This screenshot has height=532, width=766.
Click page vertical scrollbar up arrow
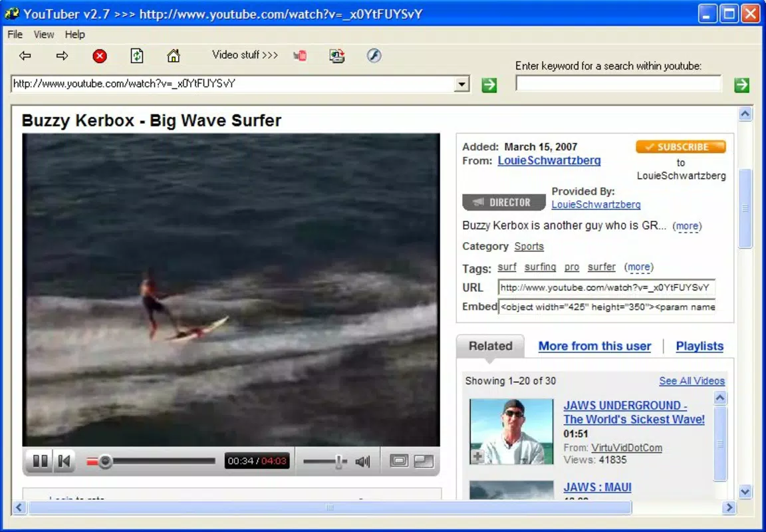(745, 114)
